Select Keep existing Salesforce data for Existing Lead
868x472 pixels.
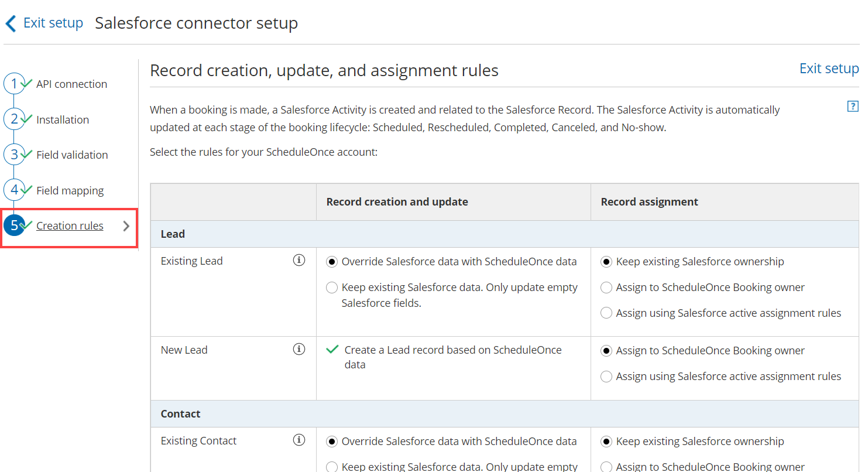(332, 288)
